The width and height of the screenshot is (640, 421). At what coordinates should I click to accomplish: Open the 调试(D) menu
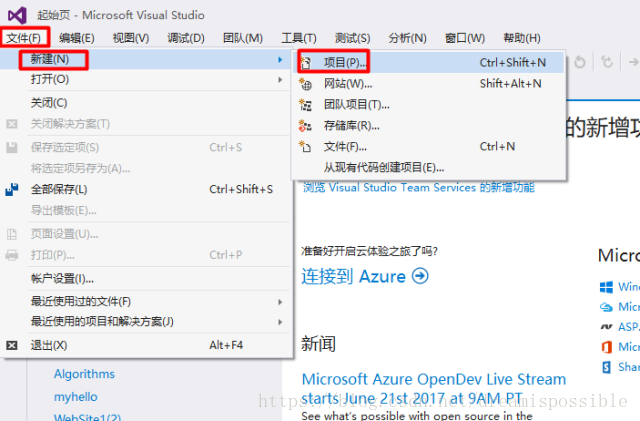coord(186,38)
